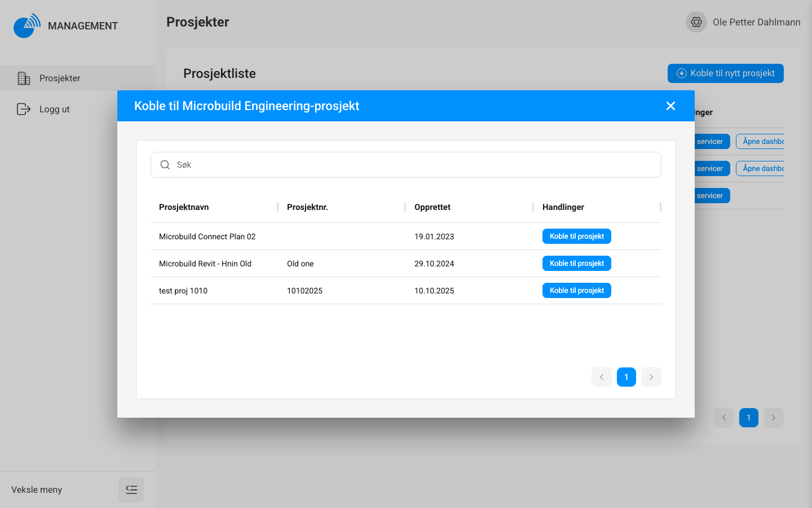Go to next page in background Prosjektliste
The image size is (812, 508).
pyautogui.click(x=774, y=418)
